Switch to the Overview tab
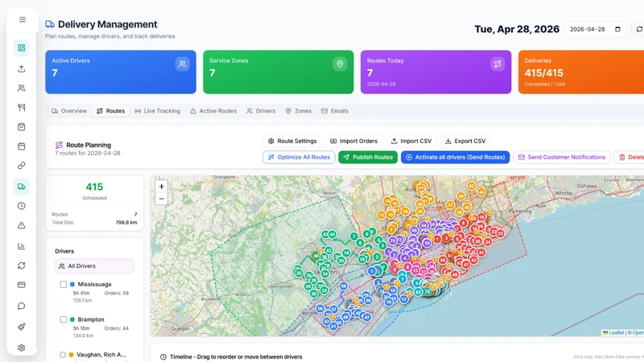This screenshot has width=644, height=362. [x=69, y=111]
